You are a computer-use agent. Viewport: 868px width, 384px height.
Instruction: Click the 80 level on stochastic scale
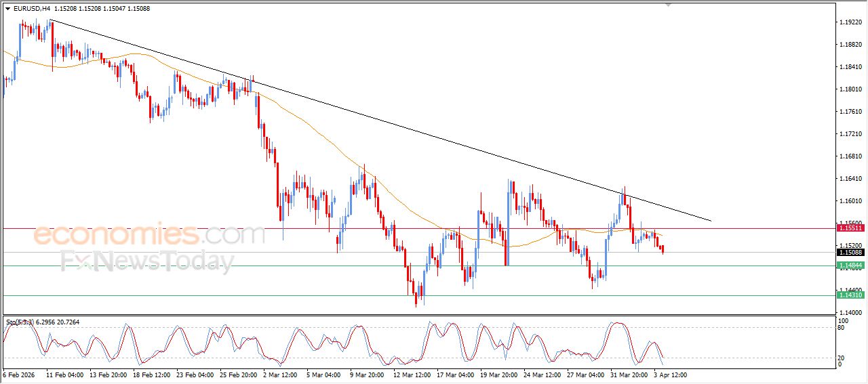click(843, 328)
